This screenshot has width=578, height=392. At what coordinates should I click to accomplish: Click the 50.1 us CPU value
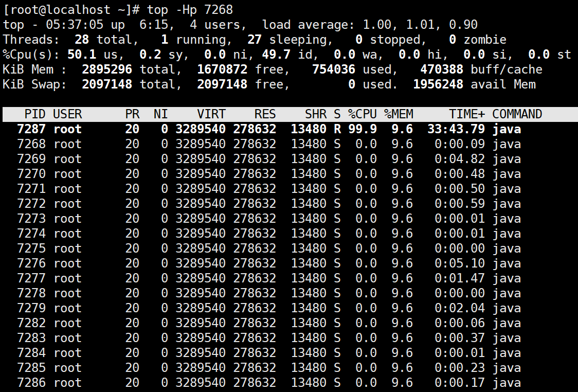click(x=81, y=55)
